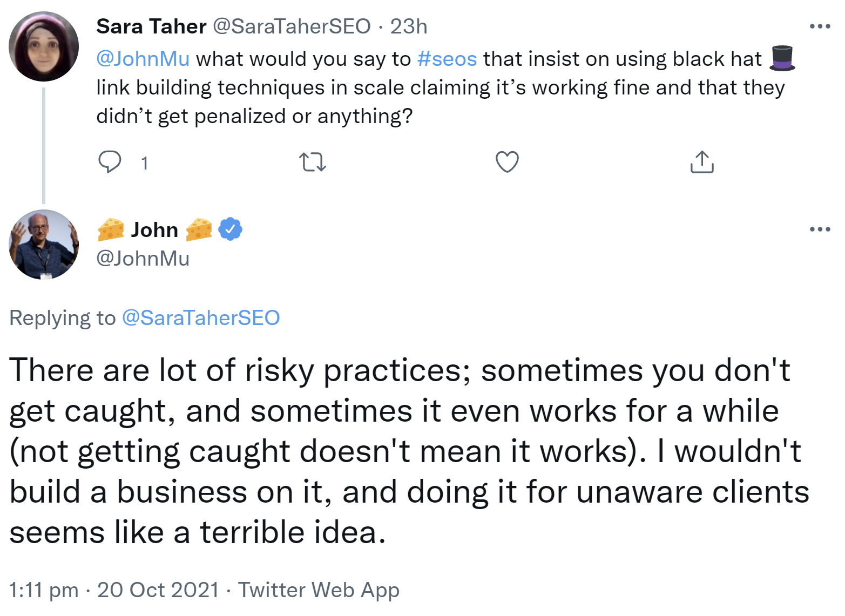Select the reply count showing 1
Screen dimensions: 845x616
[x=144, y=161]
